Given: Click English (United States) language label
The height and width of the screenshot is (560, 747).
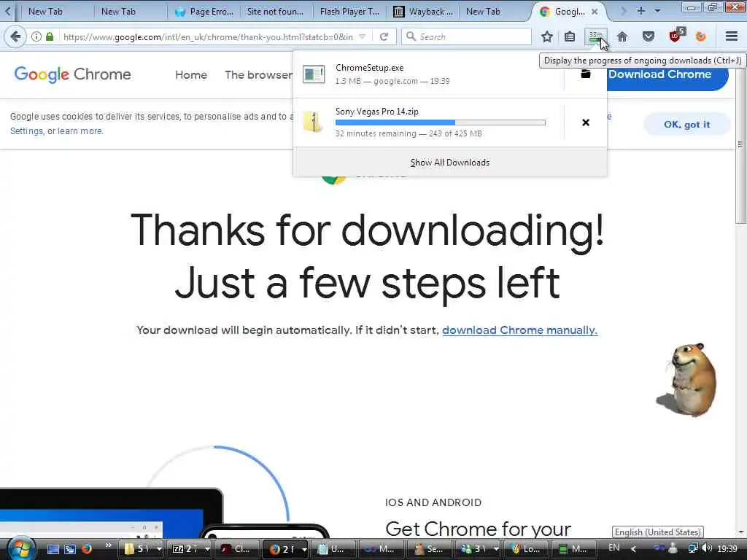Looking at the screenshot, I should click(657, 532).
